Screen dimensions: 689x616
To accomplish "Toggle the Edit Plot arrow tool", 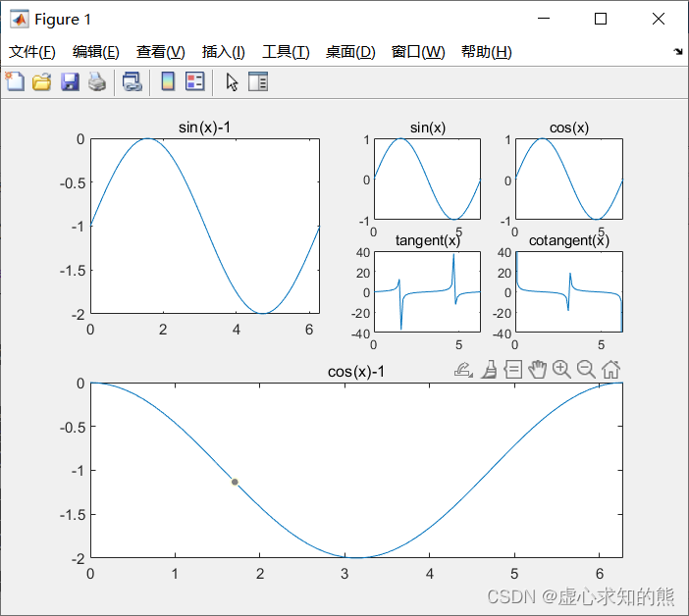I will click(232, 82).
